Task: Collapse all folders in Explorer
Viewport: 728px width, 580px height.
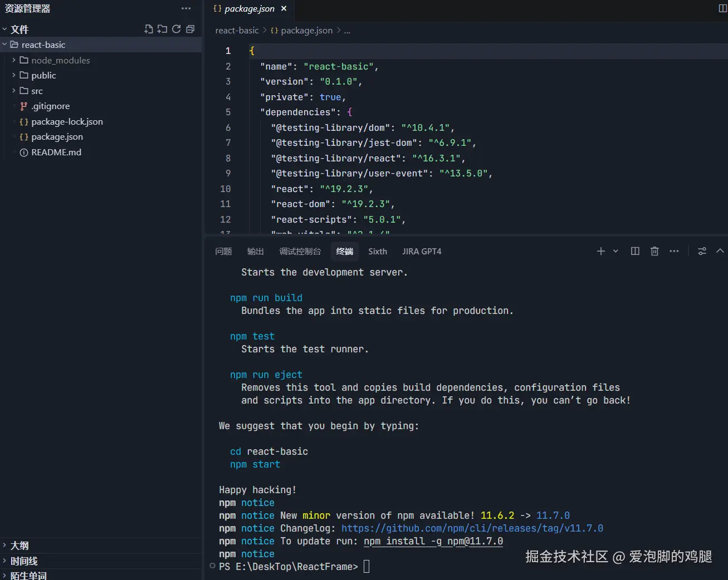Action: (190, 29)
